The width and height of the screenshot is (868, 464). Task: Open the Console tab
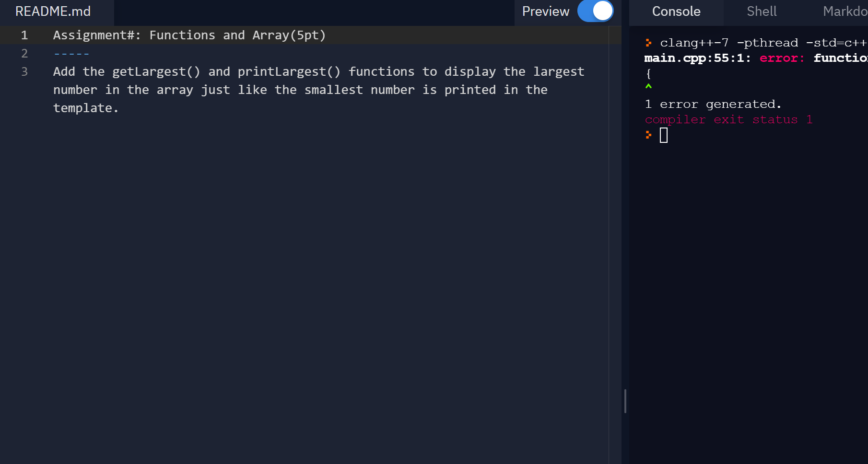click(x=676, y=11)
